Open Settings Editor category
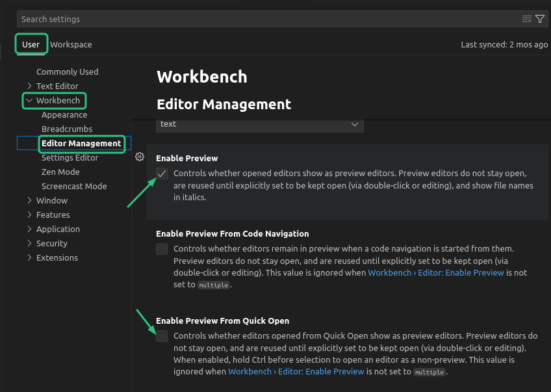Screen dimensions: 551x392 [x=70, y=157]
